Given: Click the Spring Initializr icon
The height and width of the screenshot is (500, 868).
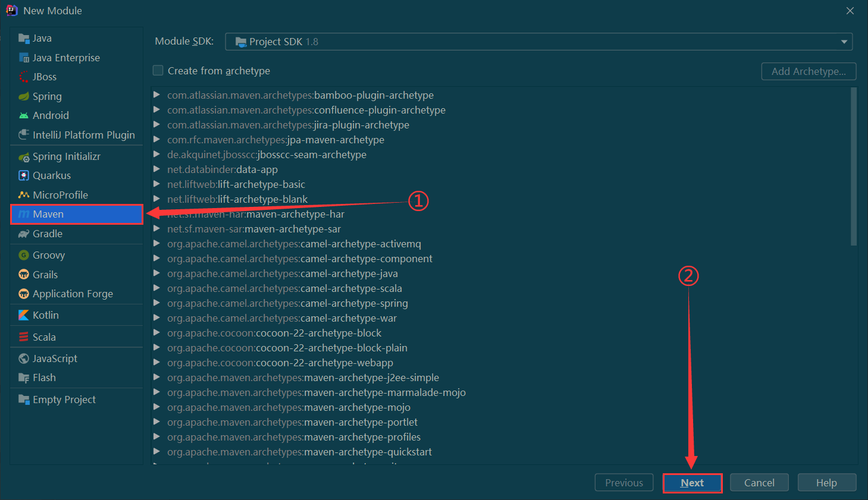Looking at the screenshot, I should pyautogui.click(x=24, y=157).
